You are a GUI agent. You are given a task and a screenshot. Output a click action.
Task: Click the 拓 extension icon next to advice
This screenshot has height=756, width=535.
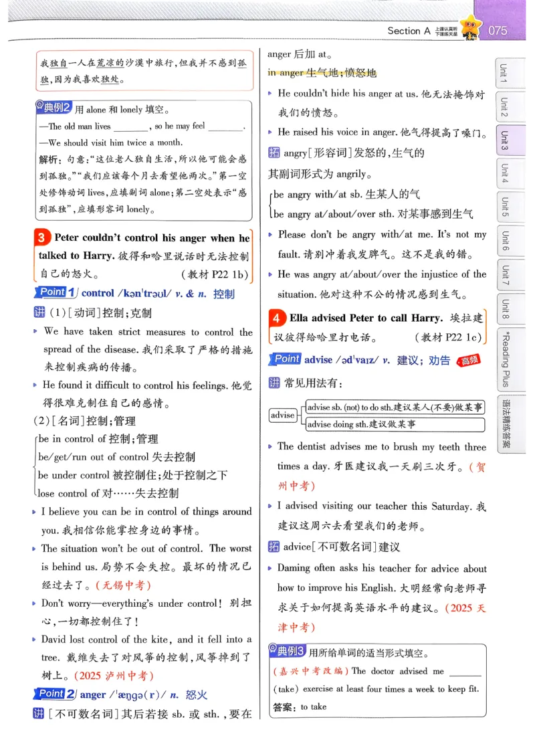coord(275,547)
